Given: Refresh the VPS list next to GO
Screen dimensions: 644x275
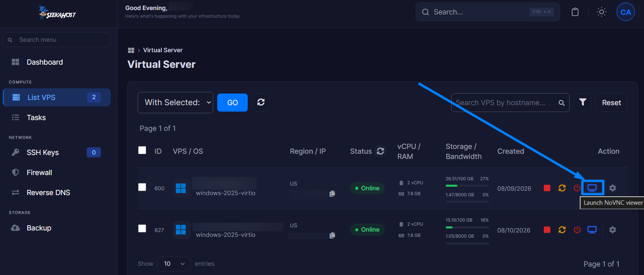Looking at the screenshot, I should pos(261,102).
